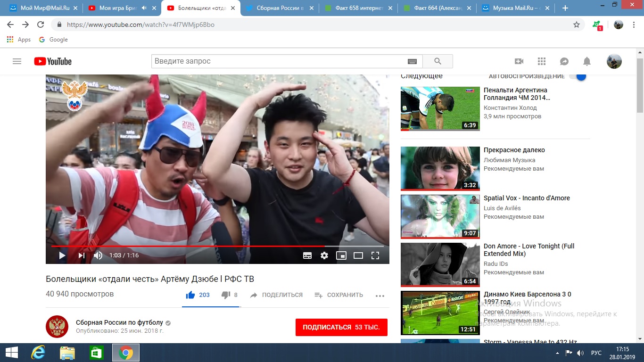644x362 pixels.
Task: Switch to the Моя игра Бри tab
Action: 122,8
